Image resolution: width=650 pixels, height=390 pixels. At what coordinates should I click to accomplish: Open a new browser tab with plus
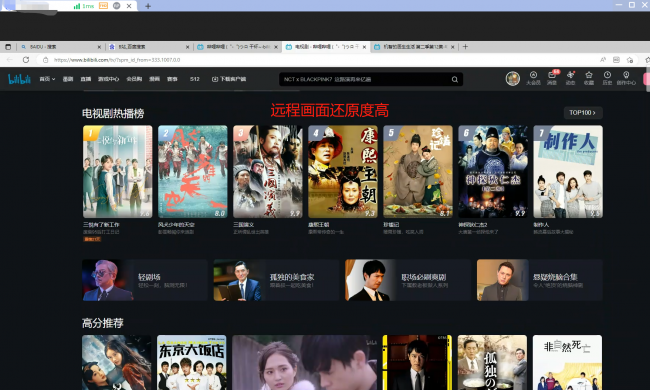click(465, 47)
